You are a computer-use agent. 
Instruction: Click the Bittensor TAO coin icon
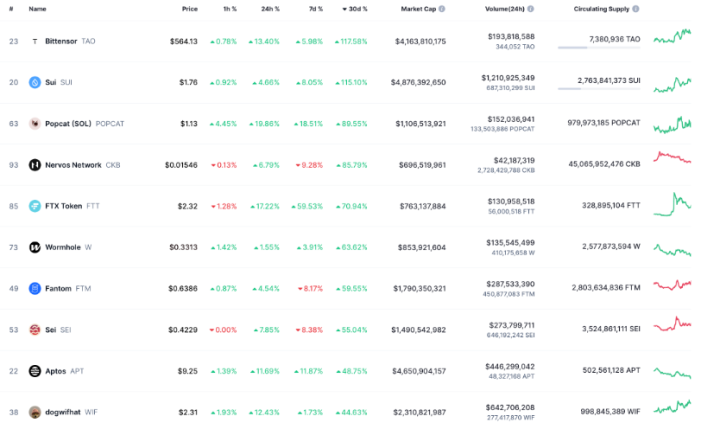coord(35,41)
